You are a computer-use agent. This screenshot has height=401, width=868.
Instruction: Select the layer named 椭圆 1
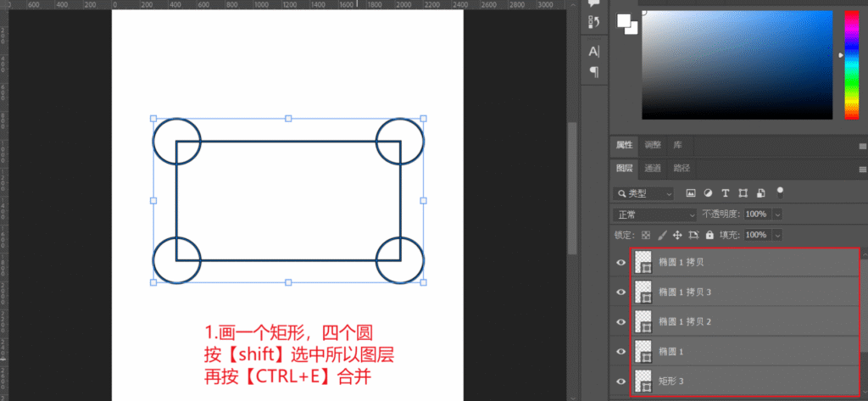[670, 351]
